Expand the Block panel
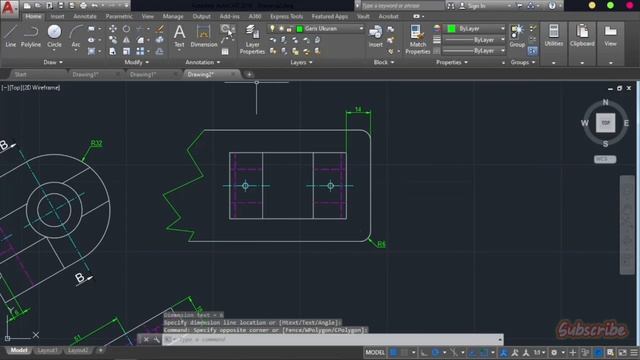This screenshot has width=640, height=360. click(384, 62)
